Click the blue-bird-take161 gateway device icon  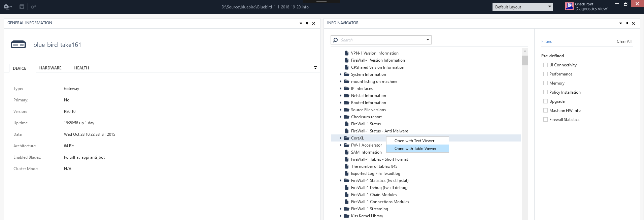[x=18, y=44]
